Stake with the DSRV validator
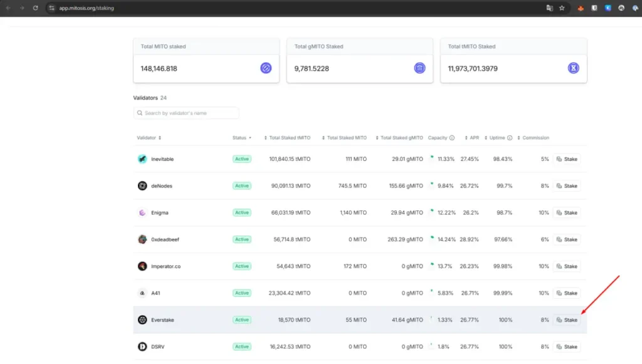The width and height of the screenshot is (642, 364). click(x=567, y=346)
